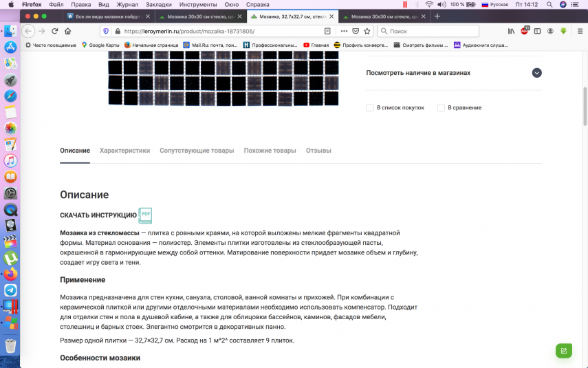Image resolution: width=588 pixels, height=368 pixels.
Task: Open Siri from the menu bar
Action: click(563, 5)
